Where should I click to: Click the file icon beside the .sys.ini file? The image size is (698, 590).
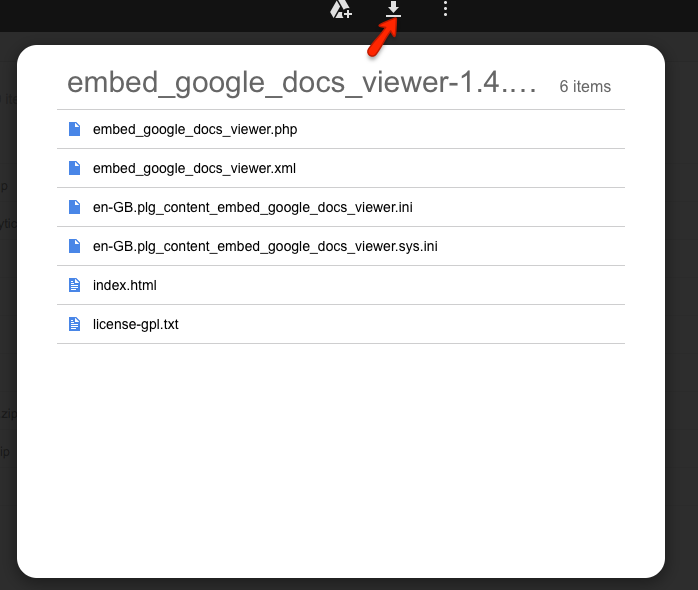(x=74, y=246)
